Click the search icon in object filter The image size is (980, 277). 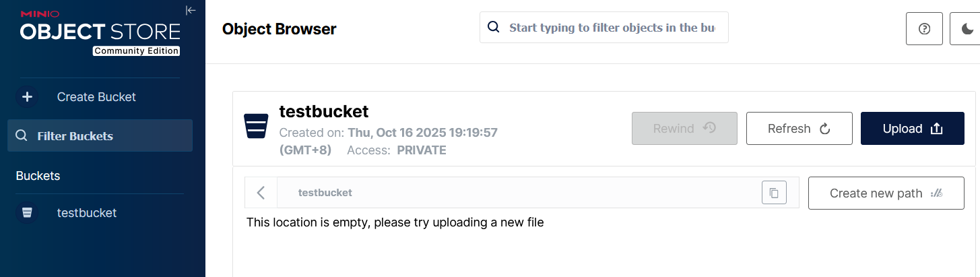(x=494, y=28)
